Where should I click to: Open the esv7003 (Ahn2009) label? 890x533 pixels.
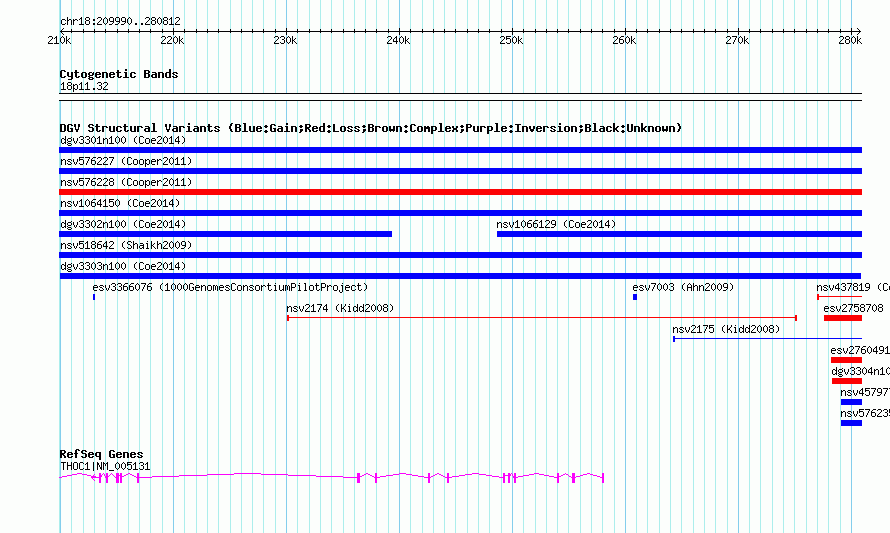point(683,287)
